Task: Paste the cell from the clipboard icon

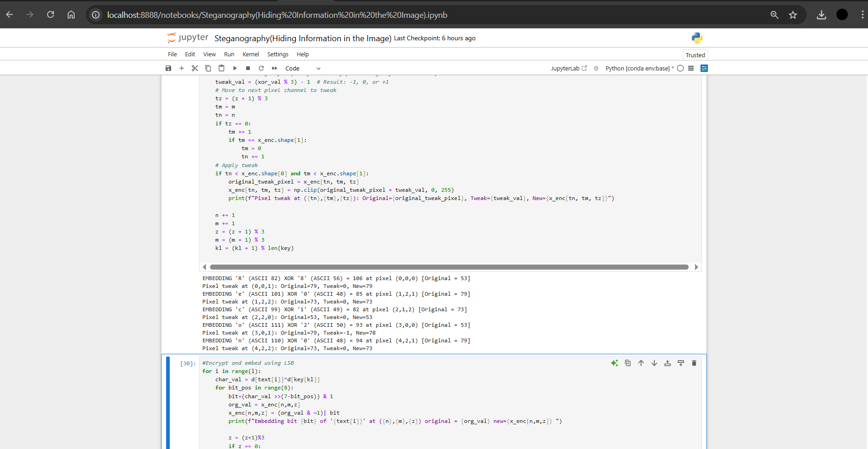Action: pos(221,68)
